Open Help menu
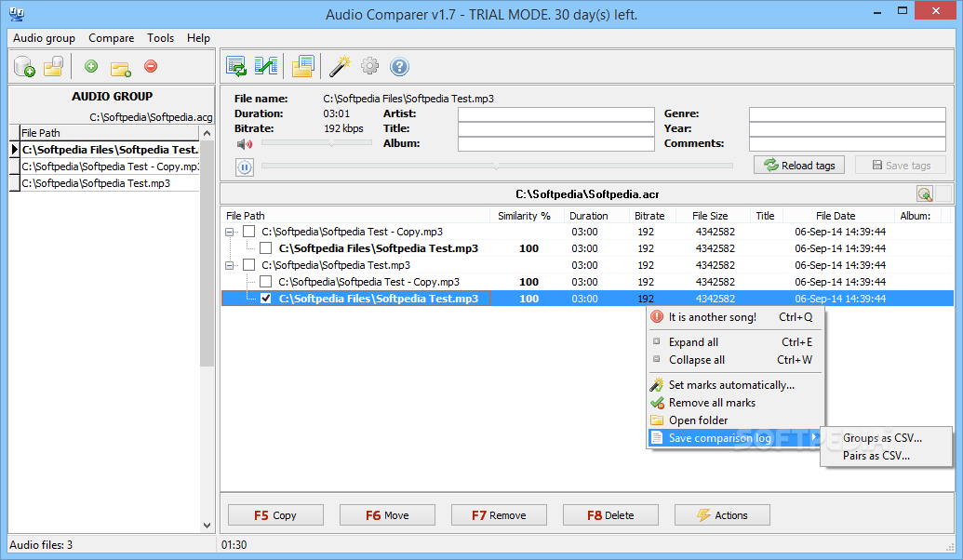This screenshot has height=560, width=963. tap(198, 38)
